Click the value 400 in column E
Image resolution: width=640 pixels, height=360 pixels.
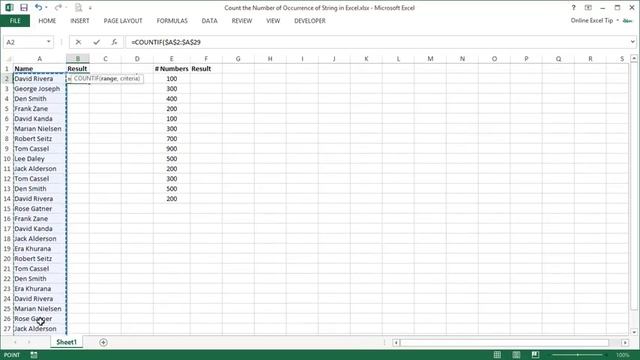tap(171, 99)
